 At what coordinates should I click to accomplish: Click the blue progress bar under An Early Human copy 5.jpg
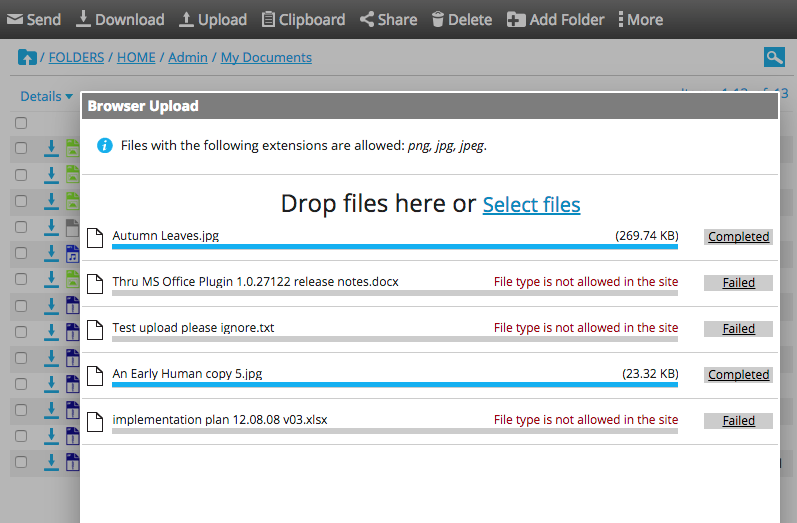tap(395, 385)
